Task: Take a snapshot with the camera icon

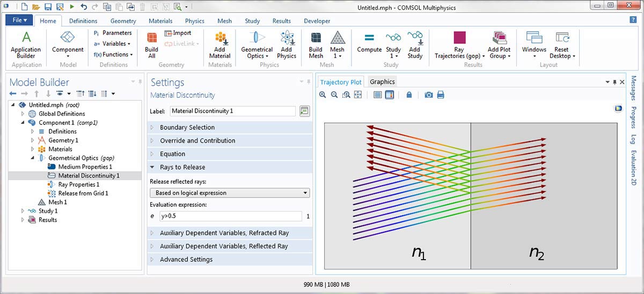Action: tap(428, 95)
